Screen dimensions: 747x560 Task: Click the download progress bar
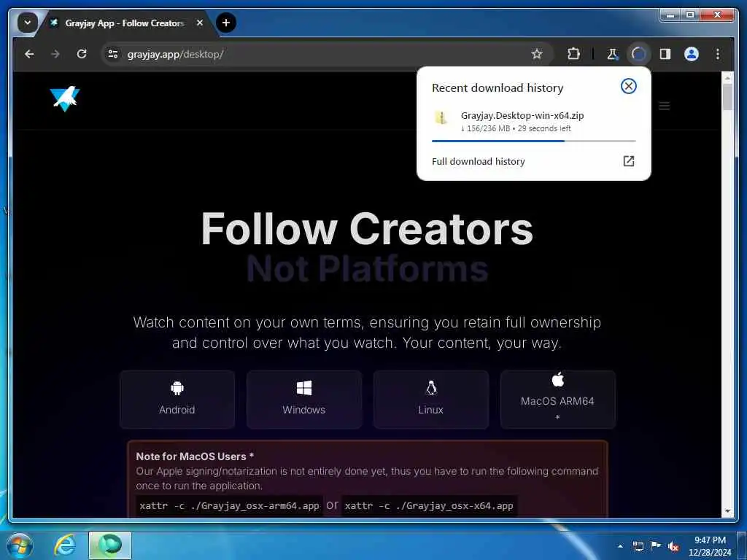[533, 141]
